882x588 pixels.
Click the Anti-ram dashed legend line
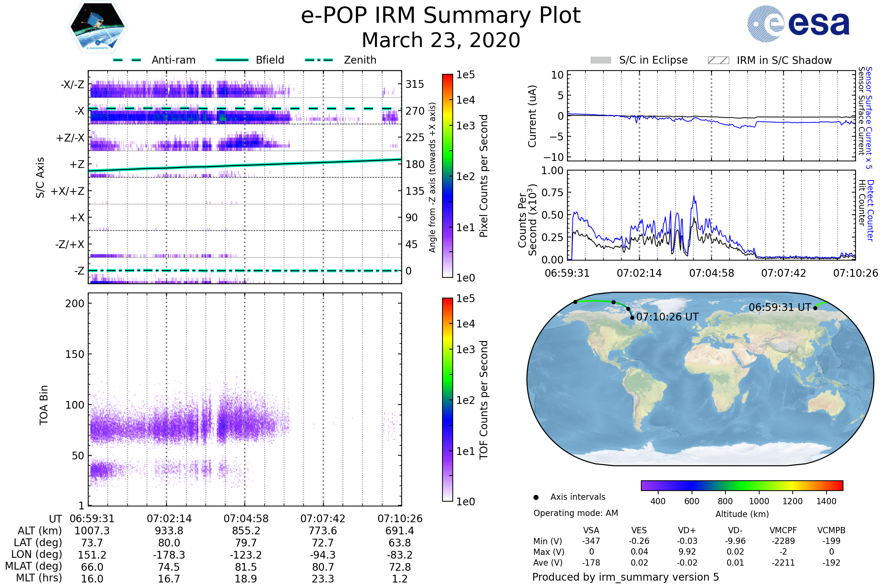[x=128, y=60]
